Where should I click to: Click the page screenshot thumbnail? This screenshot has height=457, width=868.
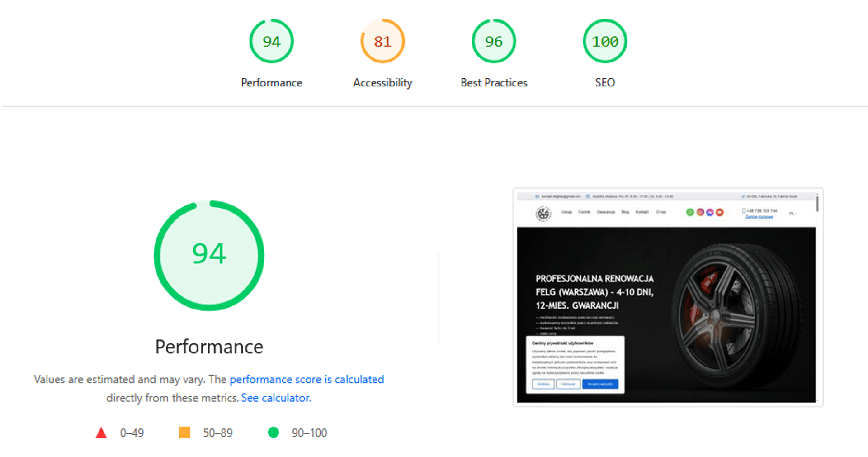click(668, 297)
